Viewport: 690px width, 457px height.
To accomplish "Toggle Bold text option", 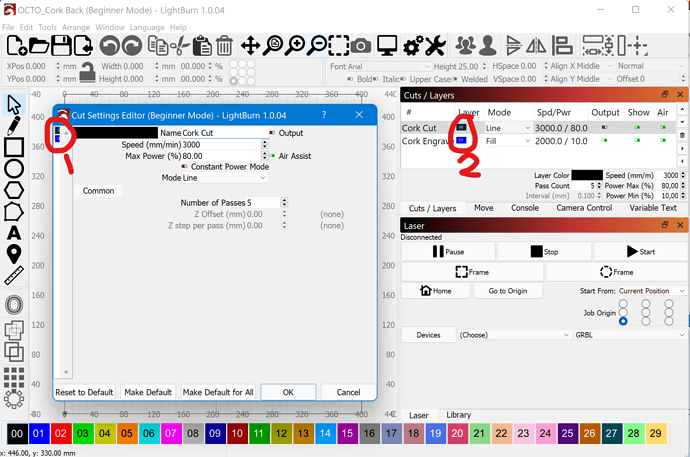I will click(350, 79).
